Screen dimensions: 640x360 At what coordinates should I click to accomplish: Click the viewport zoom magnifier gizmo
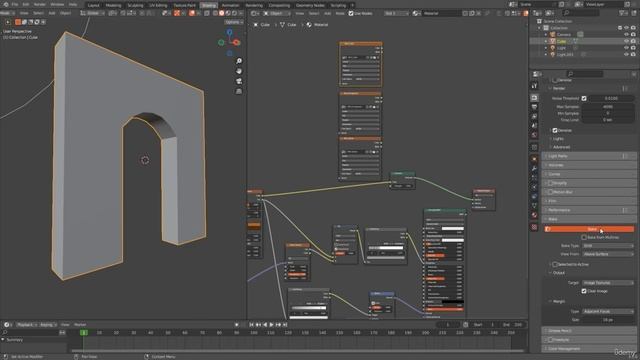239,61
